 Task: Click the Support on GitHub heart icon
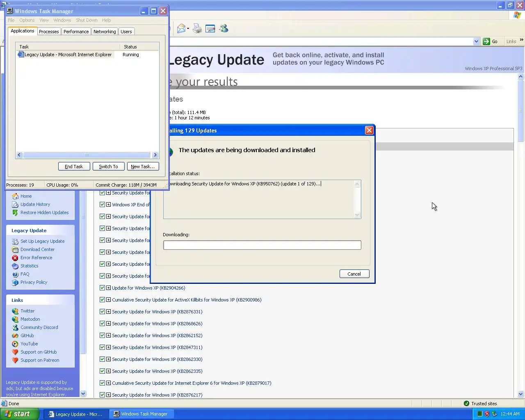(15, 352)
